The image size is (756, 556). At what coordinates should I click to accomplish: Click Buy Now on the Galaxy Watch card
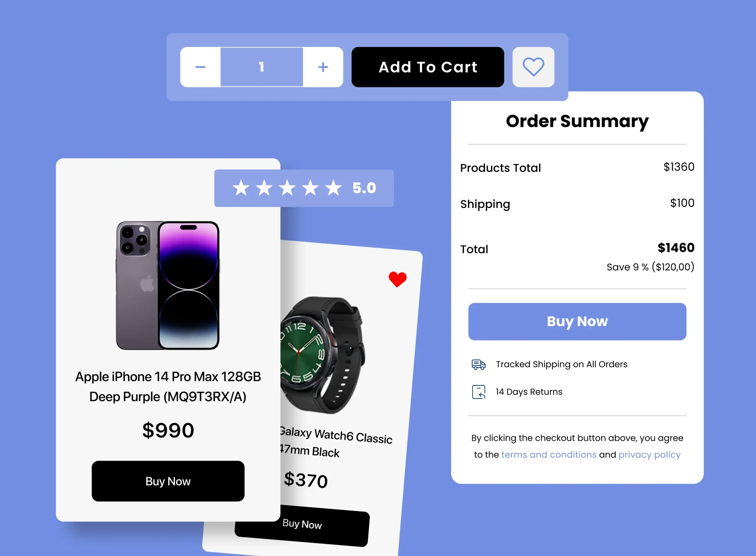(x=302, y=526)
